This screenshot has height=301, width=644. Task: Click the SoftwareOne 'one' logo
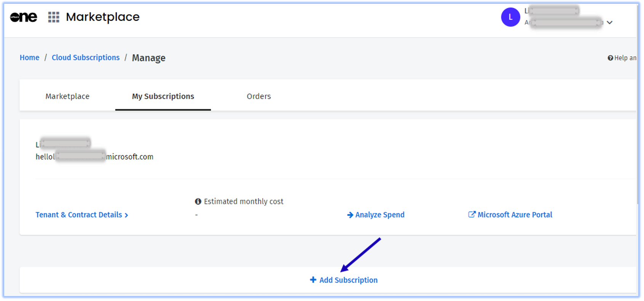24,17
